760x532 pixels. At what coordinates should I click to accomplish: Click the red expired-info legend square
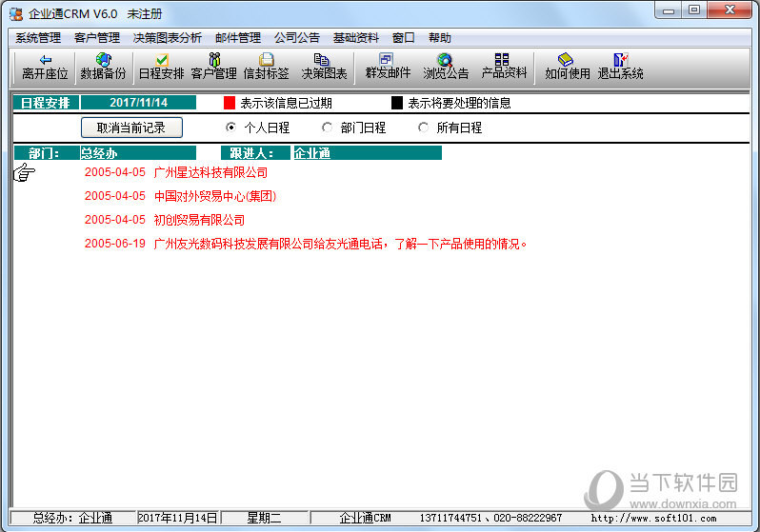[x=230, y=103]
